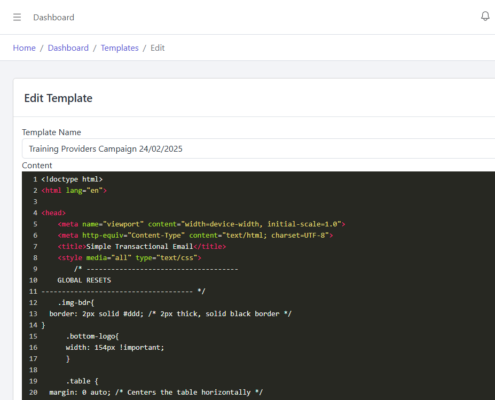Click the html lang tag line
The height and width of the screenshot is (400, 495).
(x=74, y=191)
